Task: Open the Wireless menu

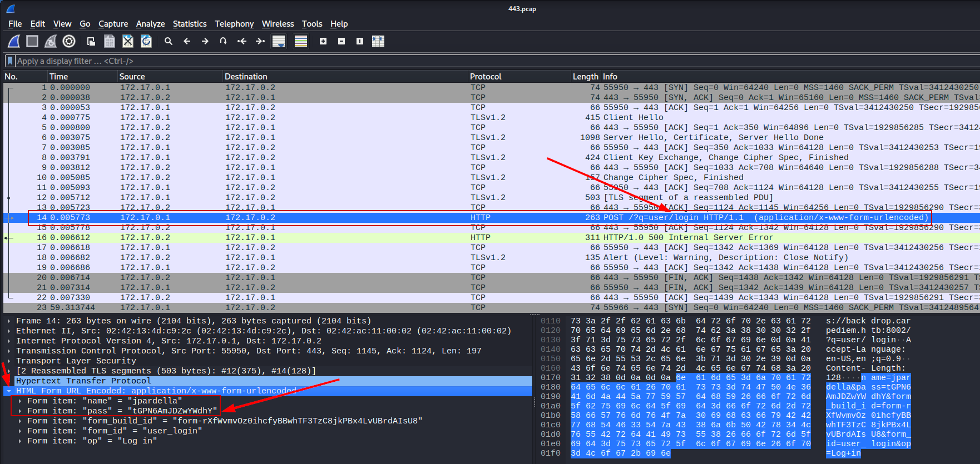Action: click(278, 24)
